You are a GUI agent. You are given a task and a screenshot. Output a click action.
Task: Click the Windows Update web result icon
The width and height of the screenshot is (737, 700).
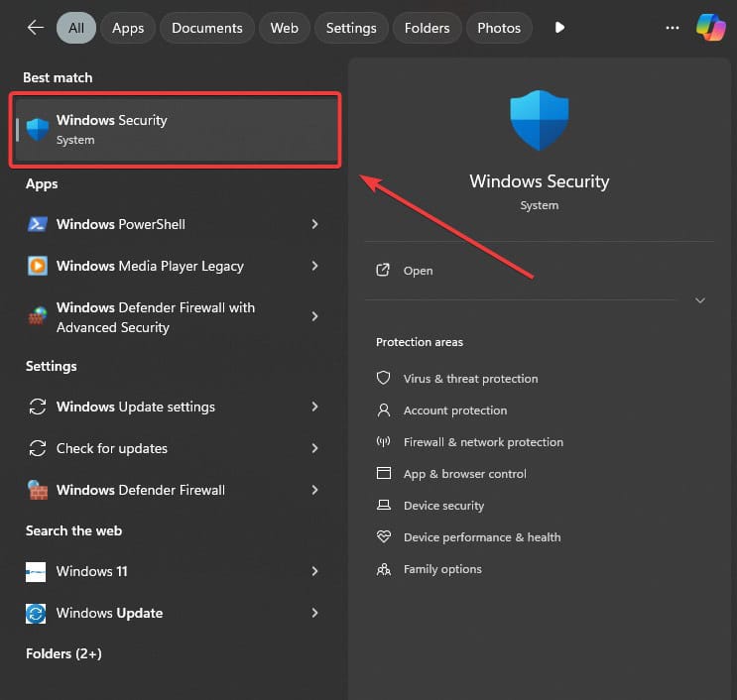(36, 614)
